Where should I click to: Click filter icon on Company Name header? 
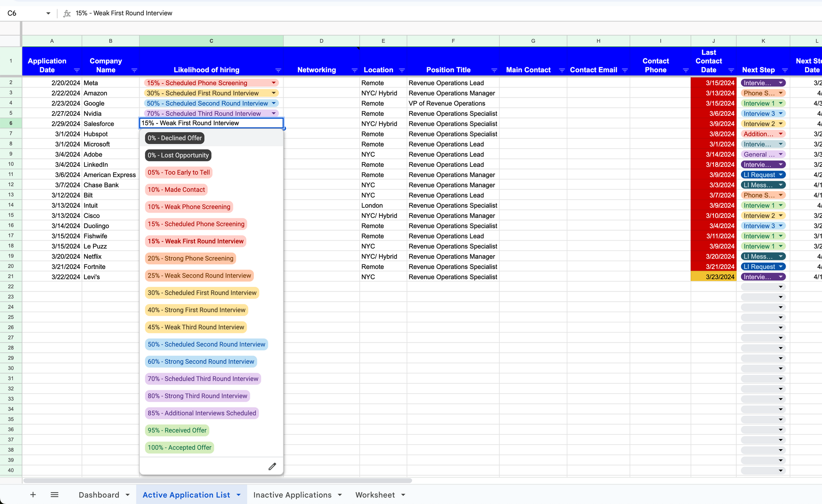coord(134,70)
